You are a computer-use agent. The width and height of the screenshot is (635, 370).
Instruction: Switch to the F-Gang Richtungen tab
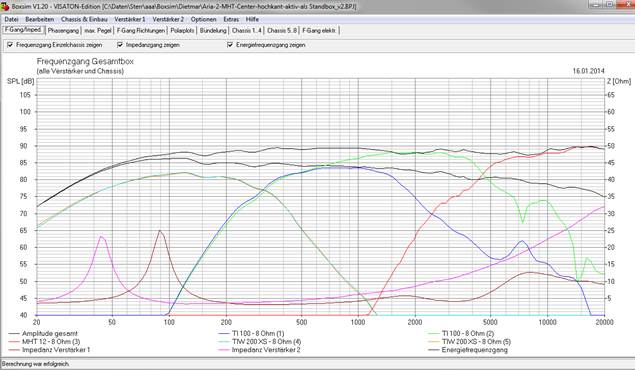click(141, 30)
